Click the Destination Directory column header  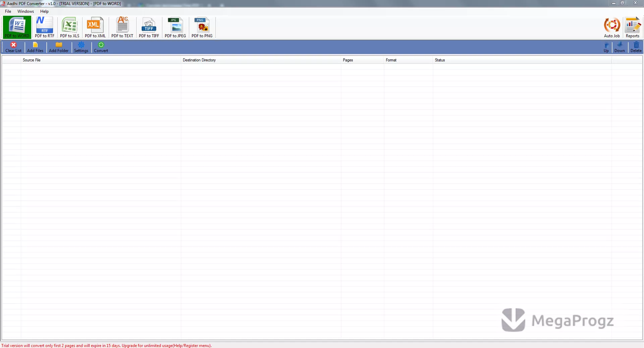tap(261, 60)
